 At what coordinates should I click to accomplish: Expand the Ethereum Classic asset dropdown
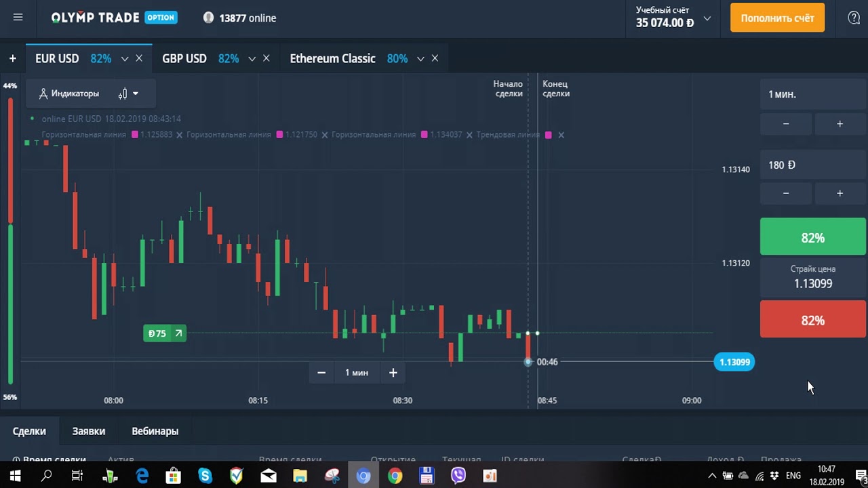[420, 59]
